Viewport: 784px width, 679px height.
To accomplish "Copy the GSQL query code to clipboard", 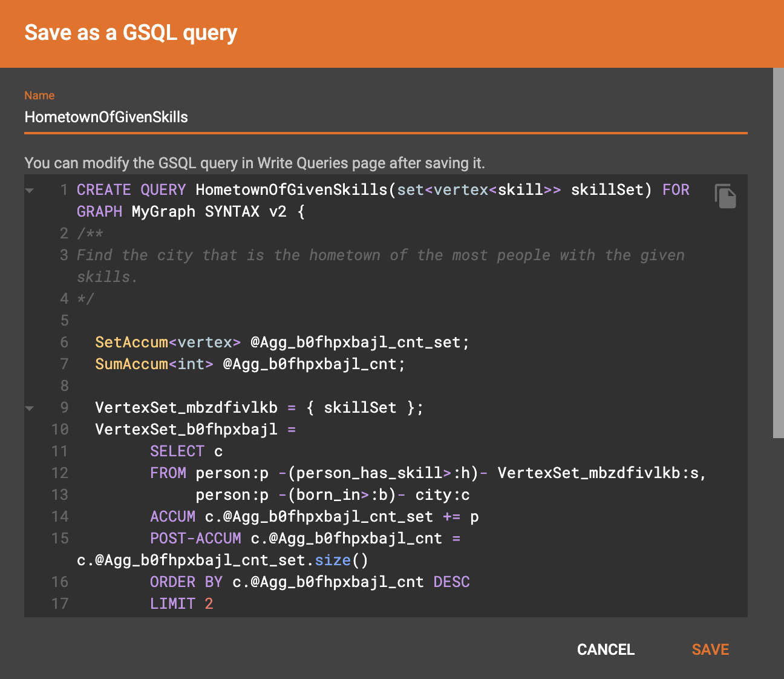I will [x=725, y=196].
